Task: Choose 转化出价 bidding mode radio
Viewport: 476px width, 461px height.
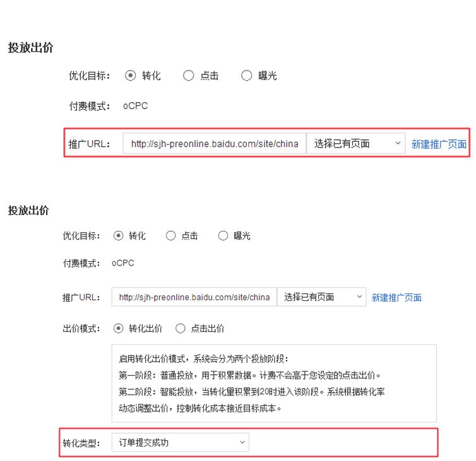Action: pos(118,328)
